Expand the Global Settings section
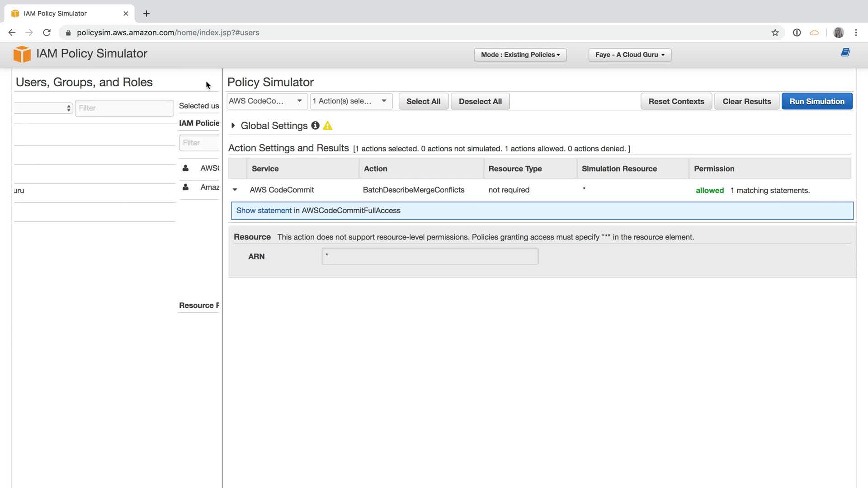This screenshot has height=488, width=868. pos(233,126)
